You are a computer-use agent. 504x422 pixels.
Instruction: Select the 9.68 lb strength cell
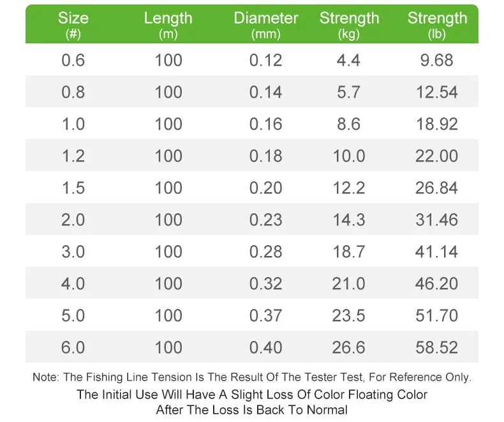click(x=437, y=61)
